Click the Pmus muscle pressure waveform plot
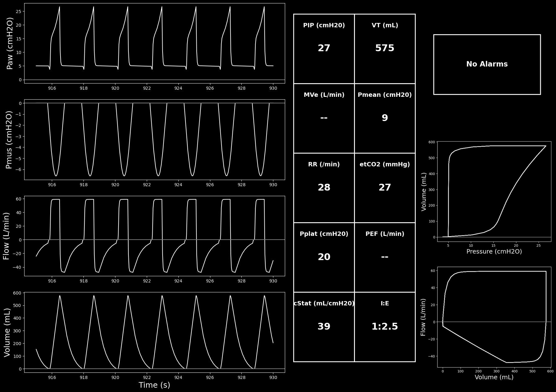 (x=155, y=140)
